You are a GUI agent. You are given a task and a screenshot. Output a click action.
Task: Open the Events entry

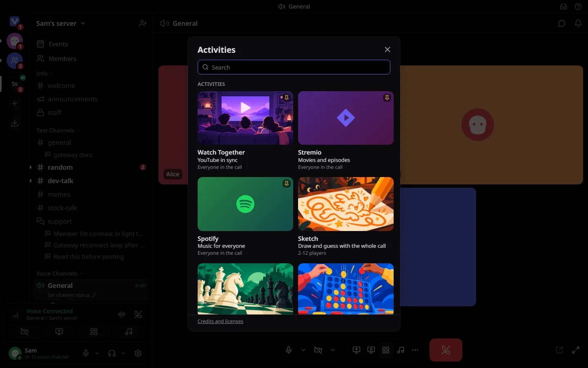coord(91,44)
